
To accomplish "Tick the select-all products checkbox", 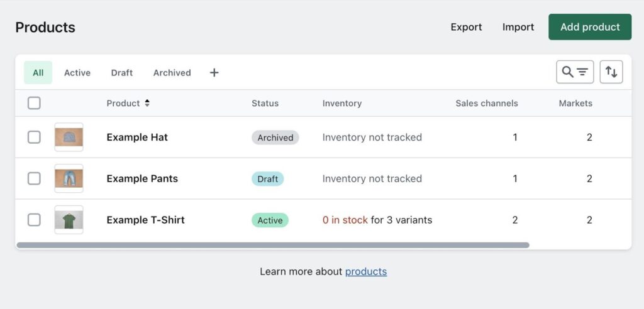I will [x=34, y=103].
